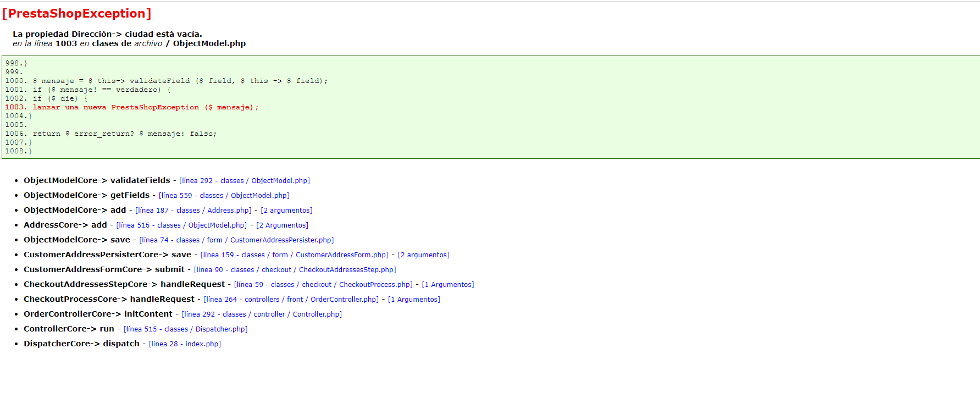Click 'ObjectModelCore-> validateFields' trace entry

point(97,180)
